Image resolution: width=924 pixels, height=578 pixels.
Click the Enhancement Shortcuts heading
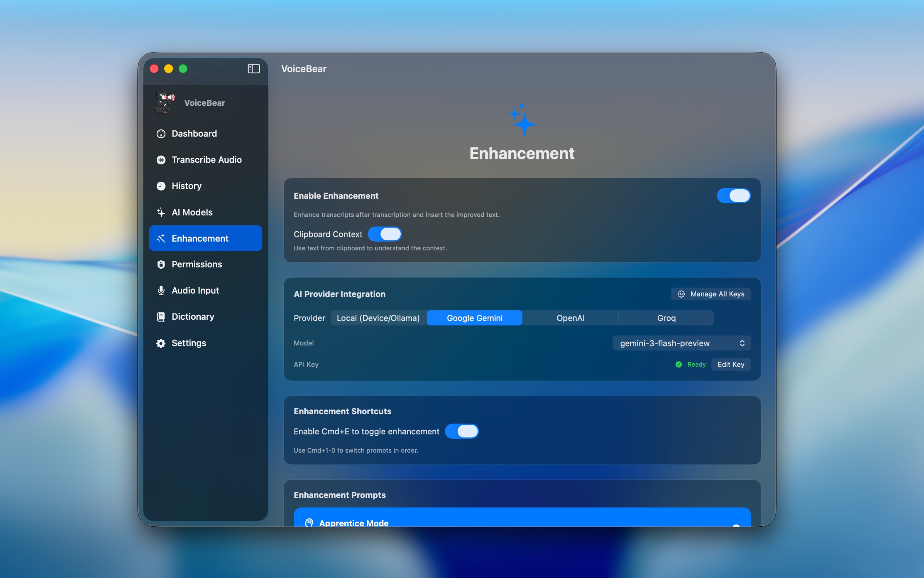(343, 411)
